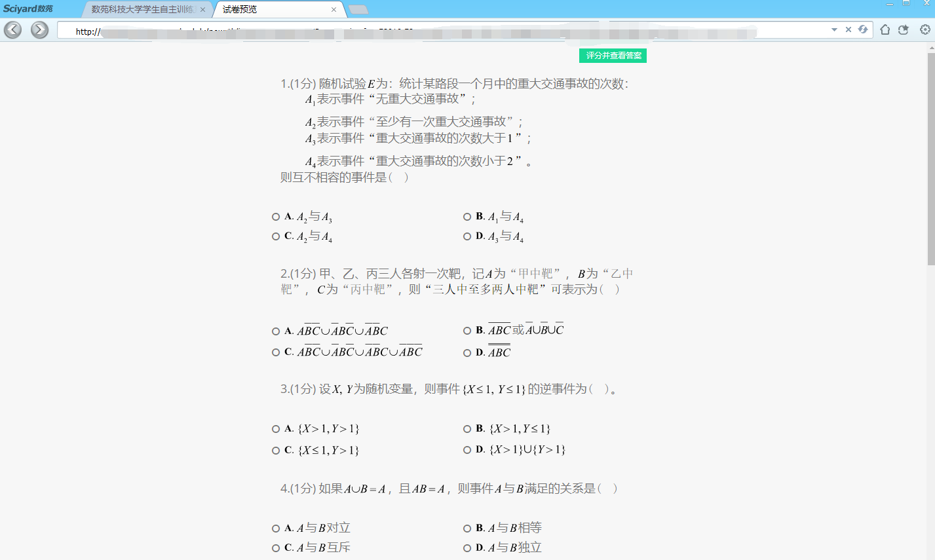Open the home page icon
The height and width of the screenshot is (560, 935).
885,29
